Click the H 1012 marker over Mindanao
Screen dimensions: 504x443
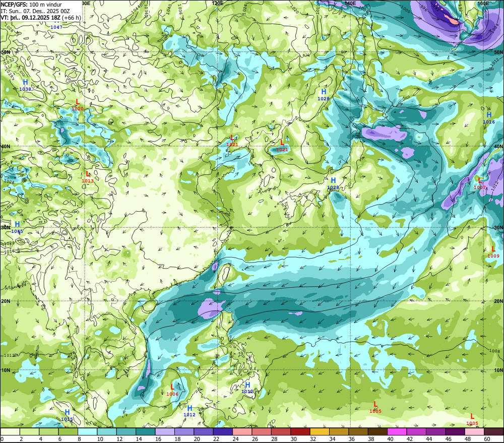247,388
